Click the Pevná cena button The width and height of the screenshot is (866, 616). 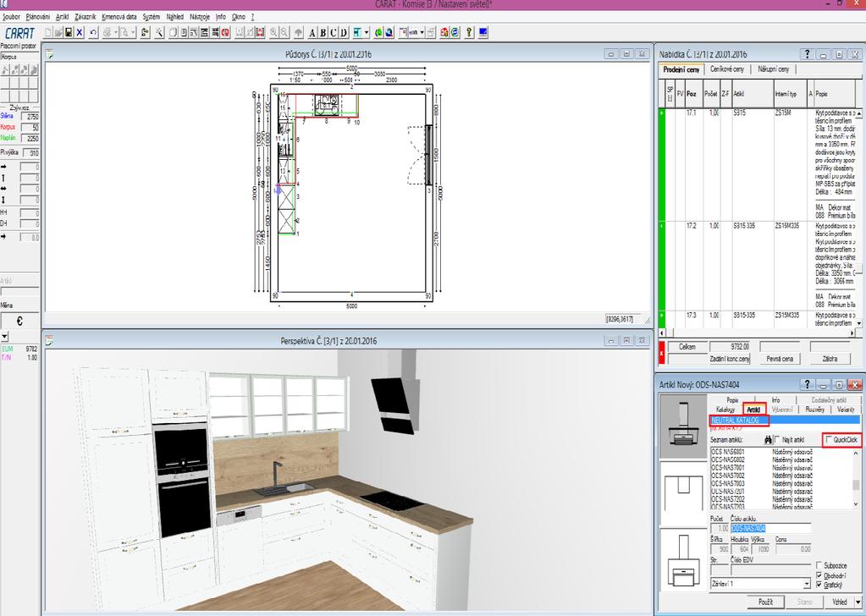coord(780,359)
